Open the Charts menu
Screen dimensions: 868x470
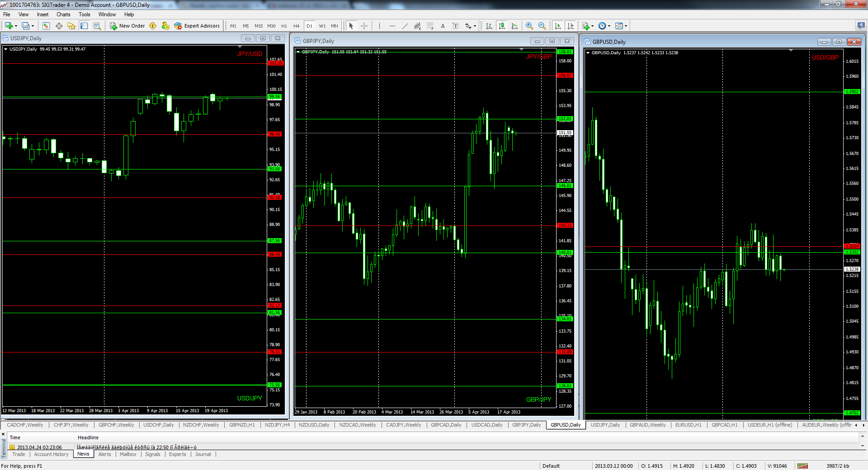tap(63, 14)
